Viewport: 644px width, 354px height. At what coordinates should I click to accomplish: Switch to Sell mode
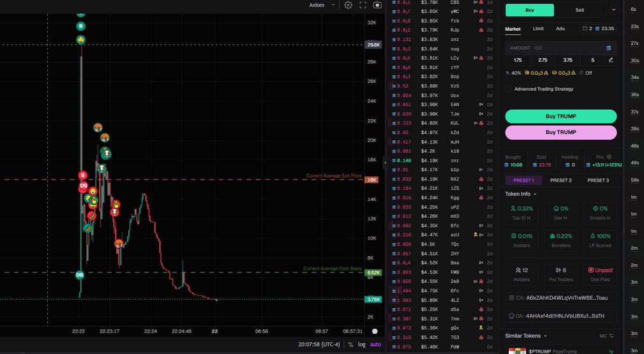pos(580,10)
